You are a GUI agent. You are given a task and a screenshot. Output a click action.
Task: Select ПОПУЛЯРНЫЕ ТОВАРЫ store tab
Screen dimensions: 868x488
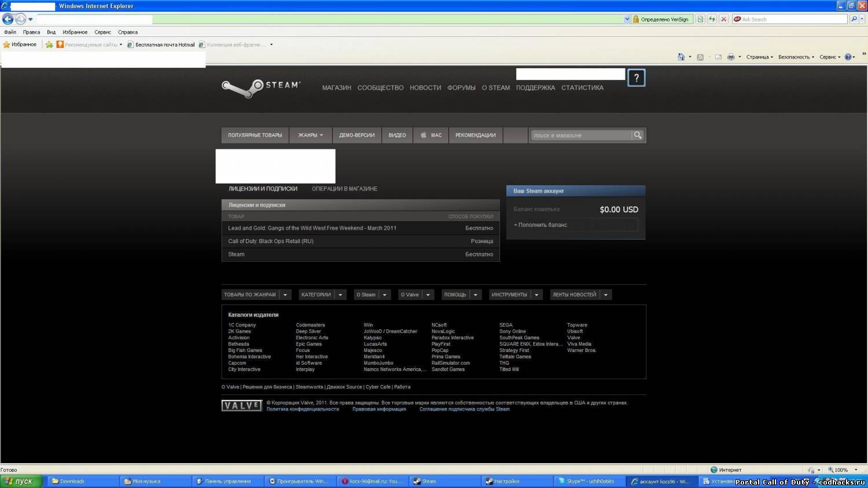pos(255,135)
